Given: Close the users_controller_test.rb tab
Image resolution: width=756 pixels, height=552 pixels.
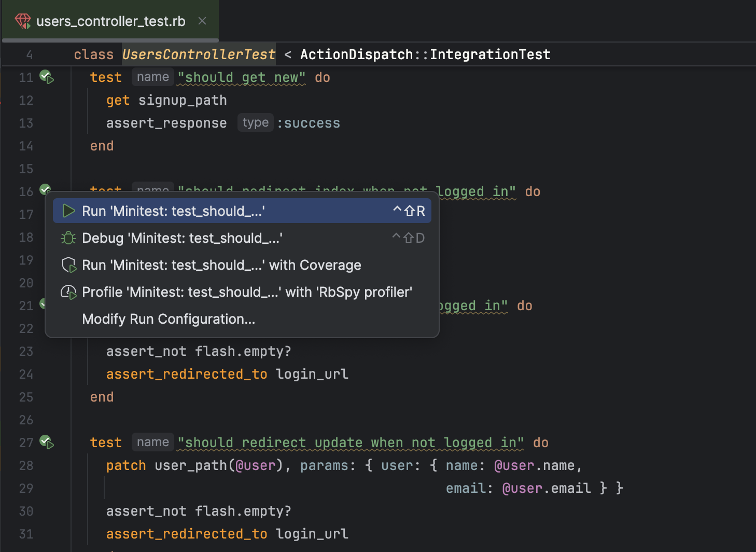Looking at the screenshot, I should (x=202, y=21).
